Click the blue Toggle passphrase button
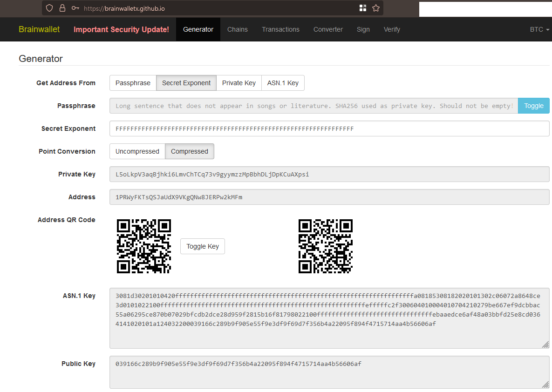This screenshot has height=392, width=552. (x=534, y=106)
